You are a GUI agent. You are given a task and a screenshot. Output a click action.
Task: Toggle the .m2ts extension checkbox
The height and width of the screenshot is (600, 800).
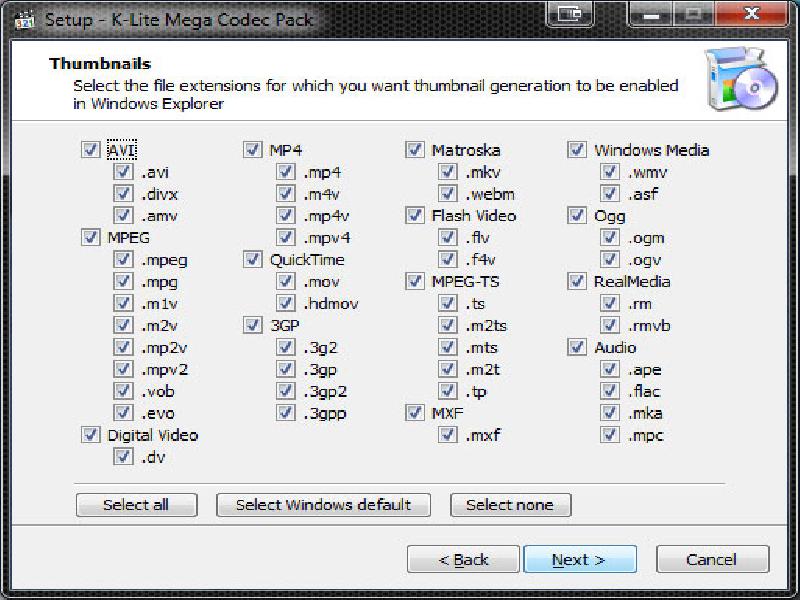[447, 325]
